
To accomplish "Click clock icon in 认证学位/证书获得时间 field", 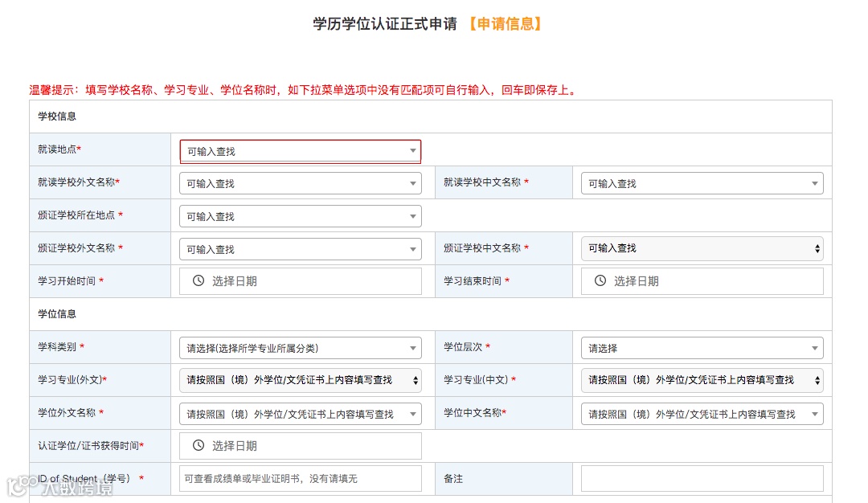I will point(199,445).
